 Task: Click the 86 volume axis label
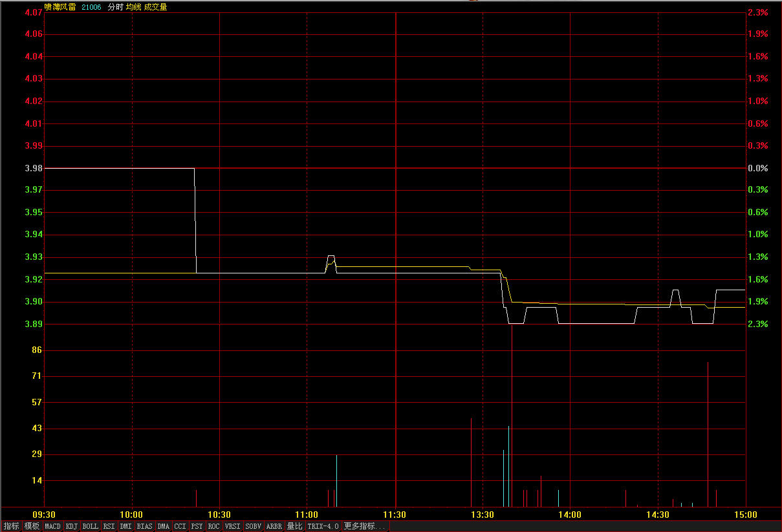37,350
